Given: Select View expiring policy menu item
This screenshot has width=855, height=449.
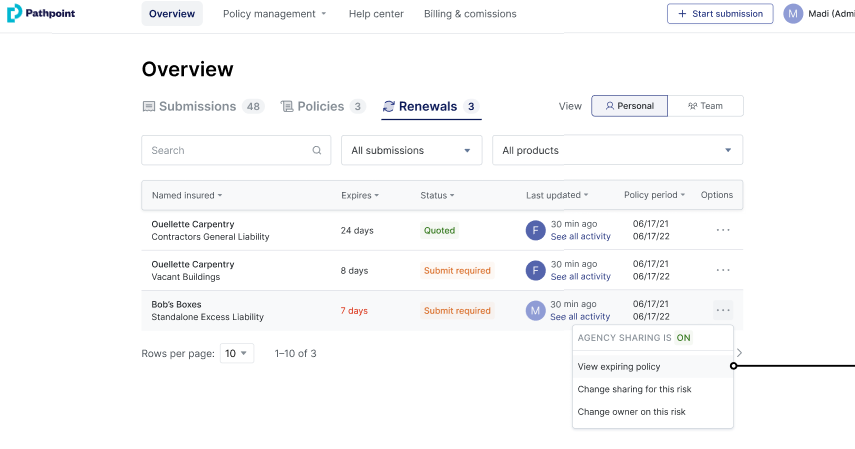Looking at the screenshot, I should (619, 367).
